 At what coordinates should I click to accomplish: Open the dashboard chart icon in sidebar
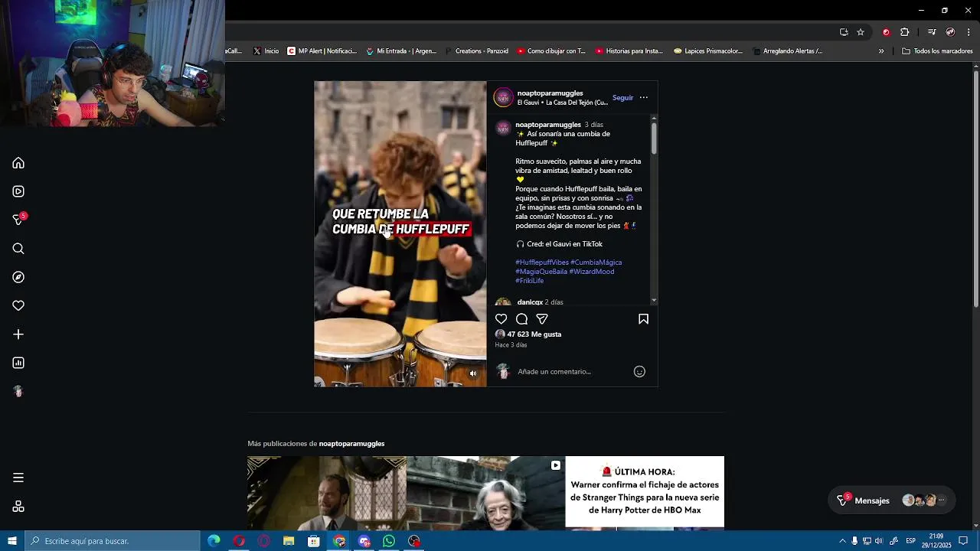18,363
